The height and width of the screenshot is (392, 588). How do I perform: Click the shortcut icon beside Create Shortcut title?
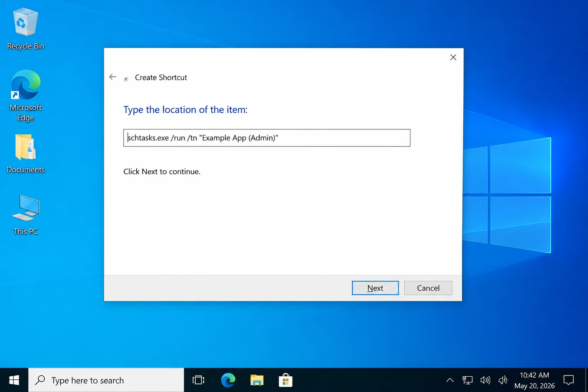[126, 79]
